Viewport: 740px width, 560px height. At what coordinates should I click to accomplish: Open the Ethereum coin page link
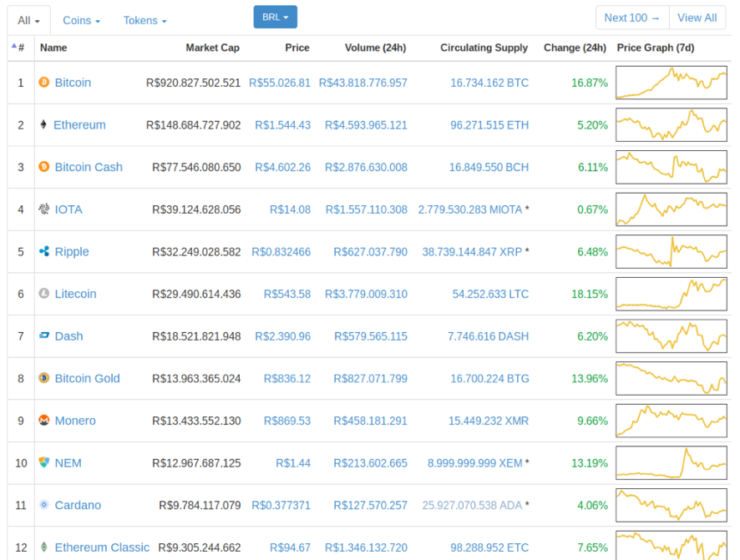tap(79, 125)
